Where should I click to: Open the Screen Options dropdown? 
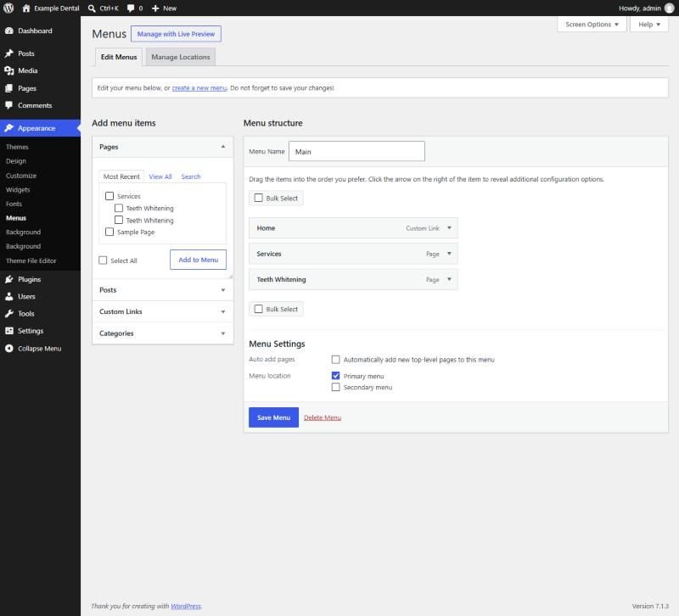(592, 25)
